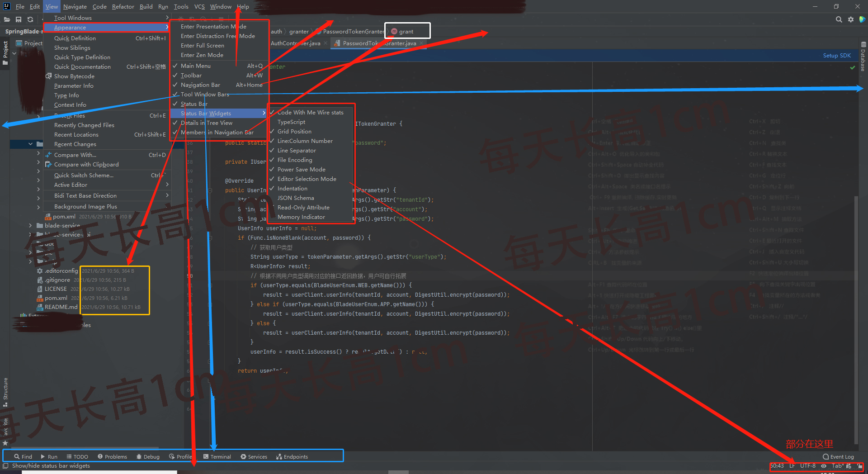Expand Active Editor submenu
The height and width of the screenshot is (474, 868).
(x=107, y=185)
